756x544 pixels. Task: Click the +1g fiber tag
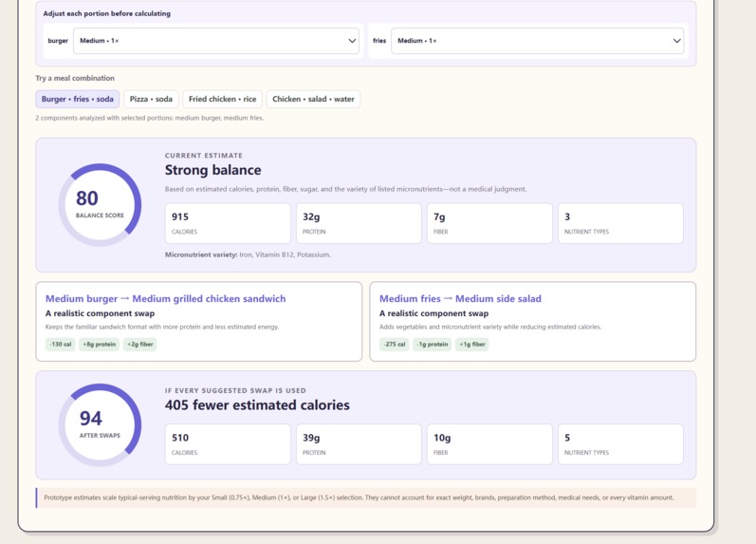coord(472,345)
